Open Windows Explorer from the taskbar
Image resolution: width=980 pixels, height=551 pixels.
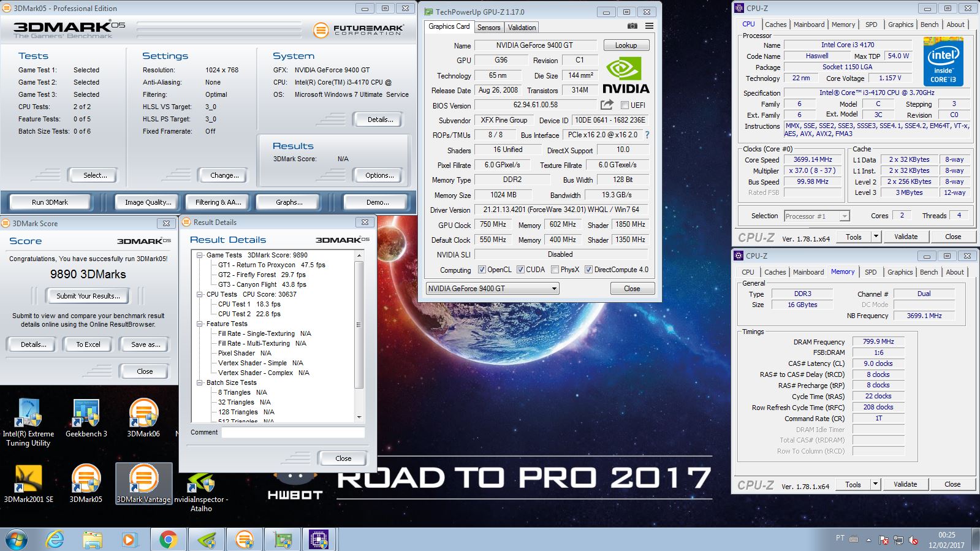point(92,539)
